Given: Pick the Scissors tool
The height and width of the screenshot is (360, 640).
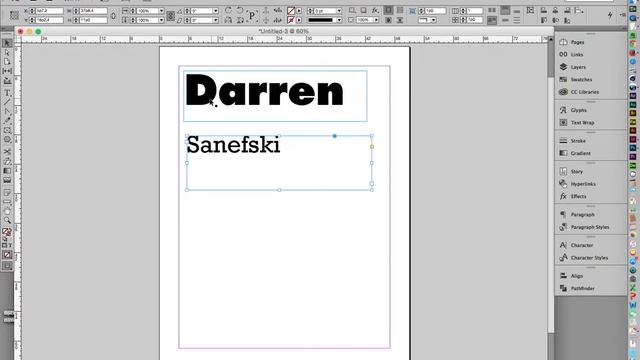Looking at the screenshot, I should (7, 151).
